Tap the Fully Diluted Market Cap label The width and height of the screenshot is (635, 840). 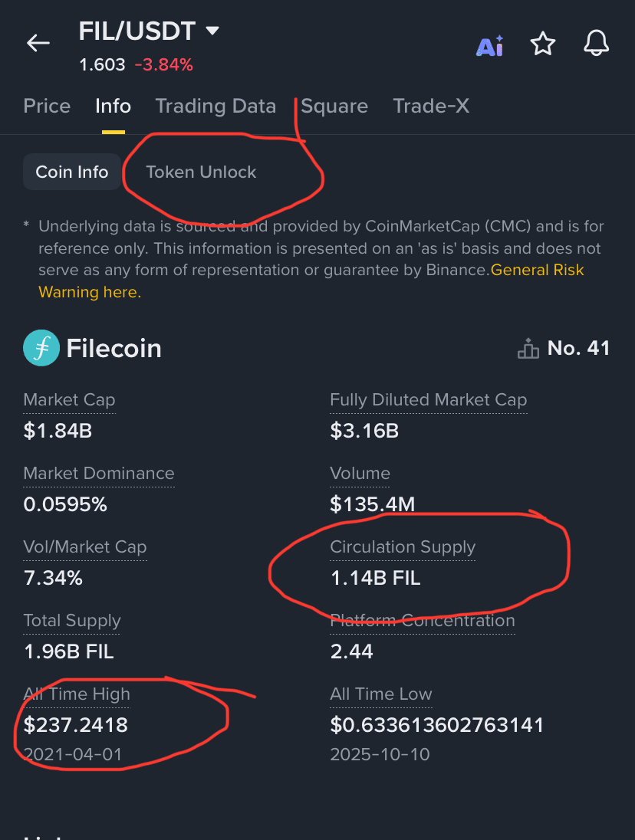pos(429,399)
